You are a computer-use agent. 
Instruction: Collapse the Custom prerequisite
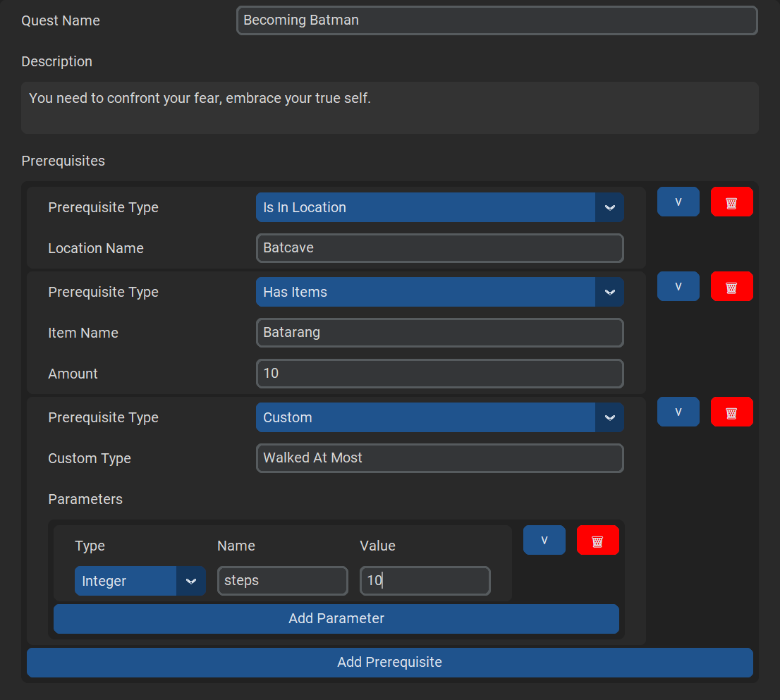point(678,412)
